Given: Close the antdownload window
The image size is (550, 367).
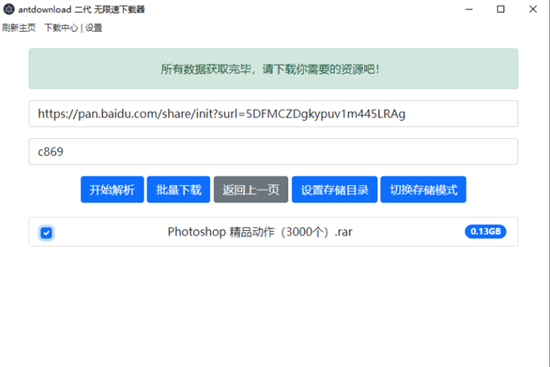Looking at the screenshot, I should pyautogui.click(x=533, y=9).
